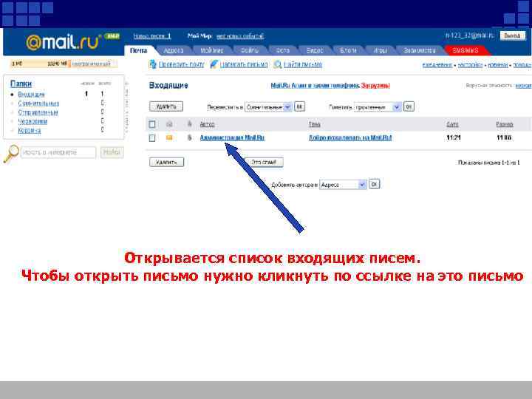The width and height of the screenshot is (532, 399).
Task: Switch to the red SMS/MMS tab
Action: pos(465,50)
